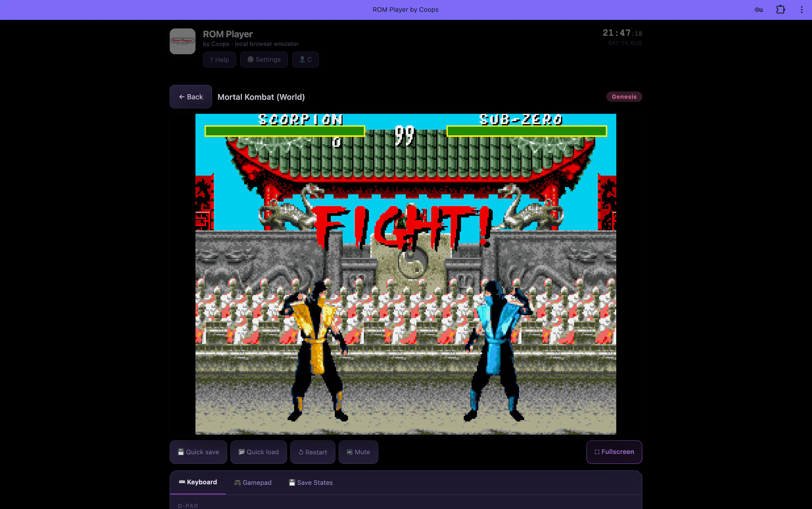This screenshot has width=812, height=509.
Task: Click the SAT 15 AUG date text
Action: tap(625, 43)
